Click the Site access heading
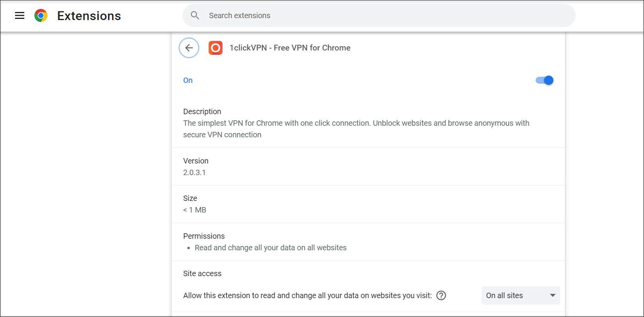Image resolution: width=644 pixels, height=317 pixels. [202, 273]
